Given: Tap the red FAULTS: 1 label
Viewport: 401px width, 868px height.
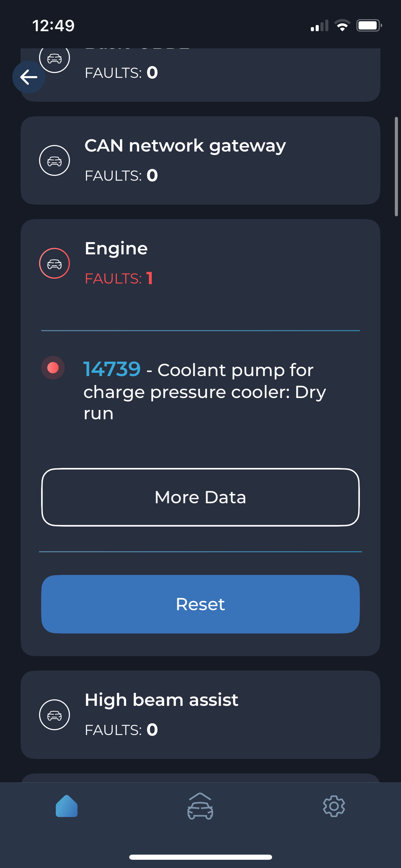Looking at the screenshot, I should point(119,278).
